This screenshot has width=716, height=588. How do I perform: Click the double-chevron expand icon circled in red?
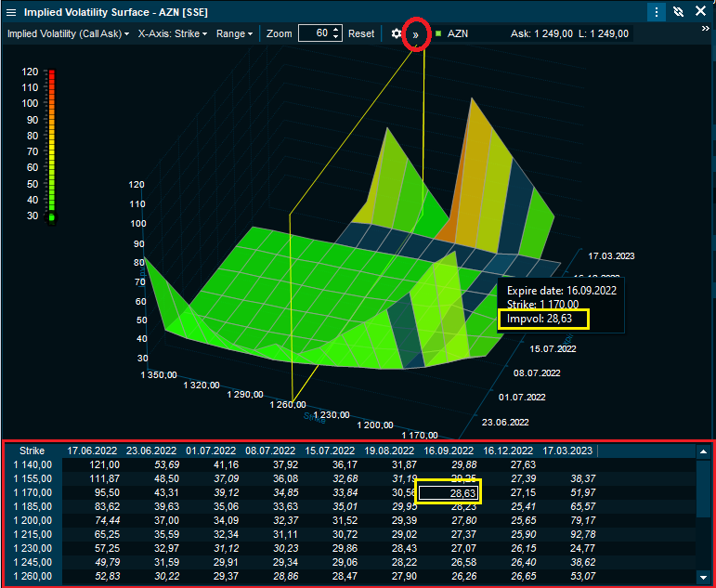tap(416, 34)
